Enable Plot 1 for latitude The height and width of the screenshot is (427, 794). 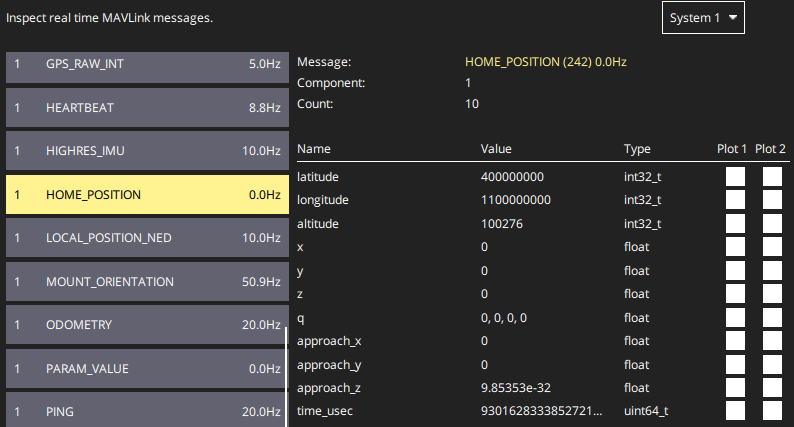click(735, 177)
